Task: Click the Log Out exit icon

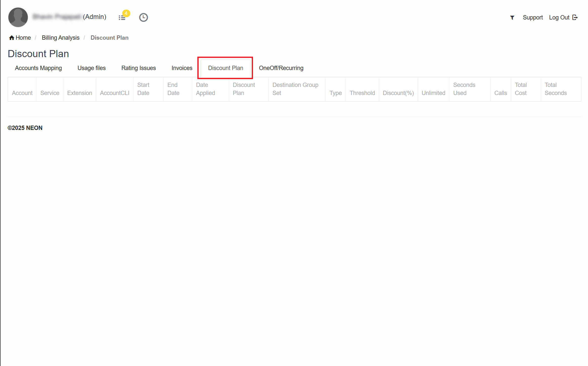Action: click(x=575, y=17)
